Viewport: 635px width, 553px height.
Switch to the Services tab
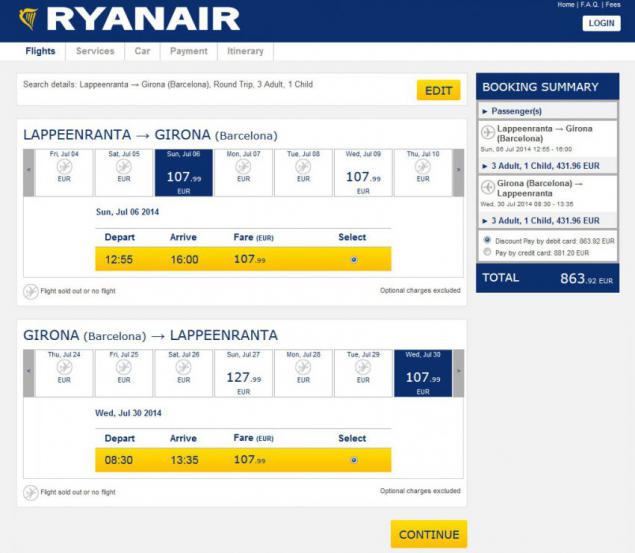click(x=95, y=51)
